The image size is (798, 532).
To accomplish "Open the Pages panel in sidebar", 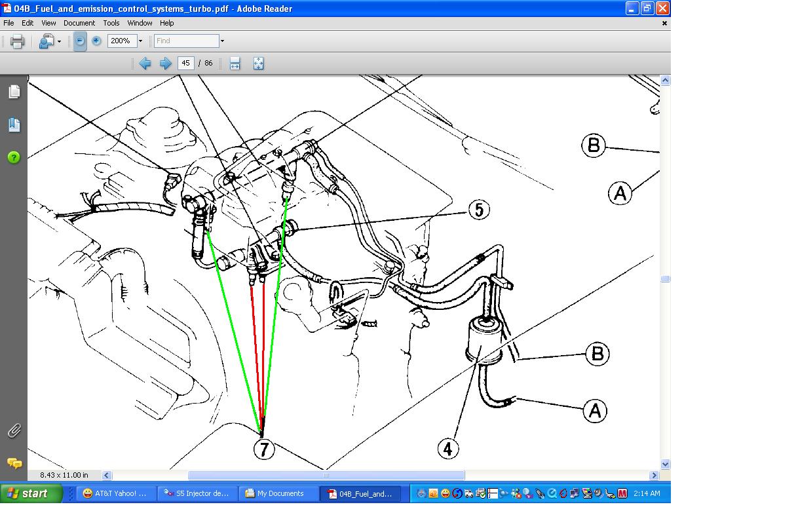I will (14, 92).
